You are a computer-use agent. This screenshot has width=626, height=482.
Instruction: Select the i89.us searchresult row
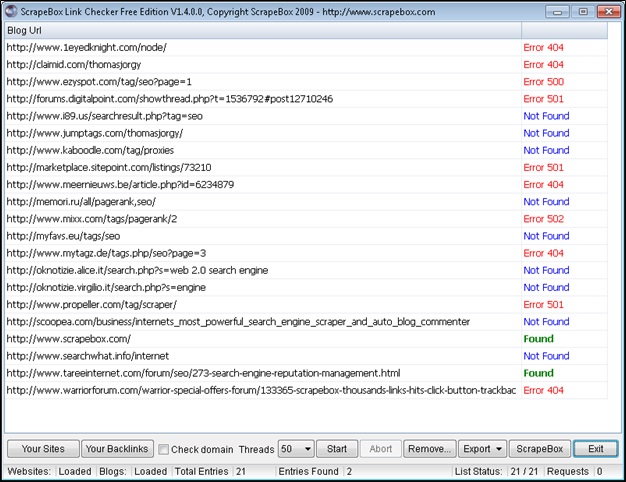tap(306, 116)
